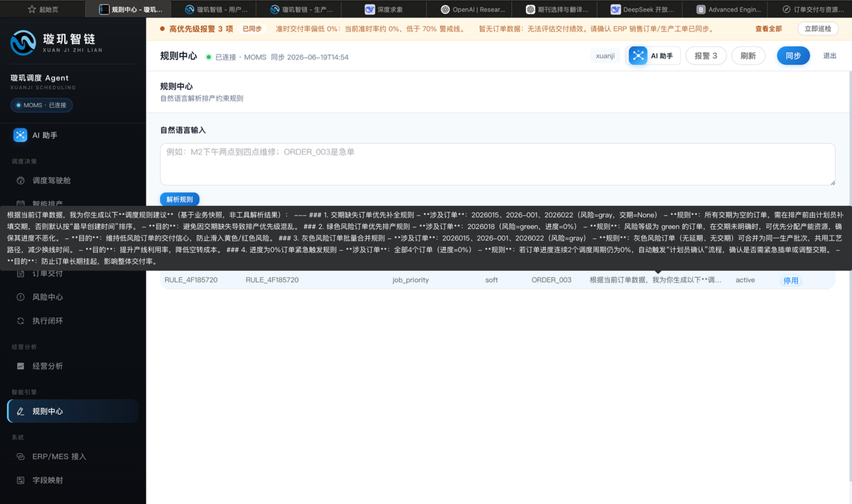The image size is (852, 504).
Task: Click the 调度驾驶舱 dashboard icon
Action: (20, 181)
